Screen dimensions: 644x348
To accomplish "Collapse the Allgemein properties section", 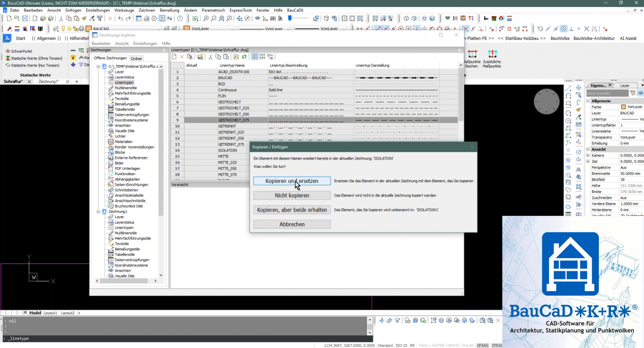I will [588, 101].
